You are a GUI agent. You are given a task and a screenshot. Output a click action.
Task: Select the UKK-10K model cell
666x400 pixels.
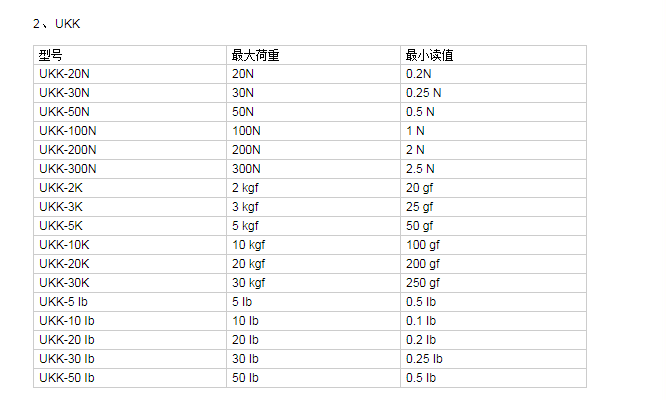tap(64, 245)
